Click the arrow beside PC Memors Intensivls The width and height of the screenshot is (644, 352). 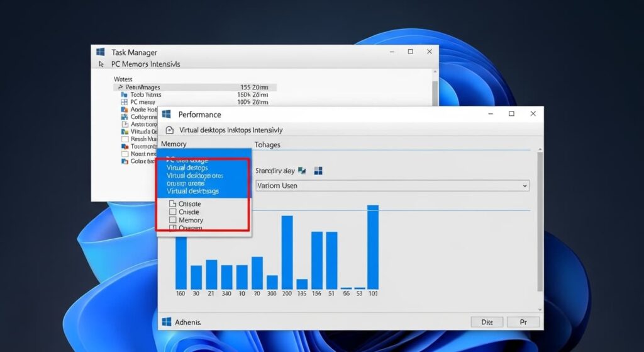pyautogui.click(x=101, y=64)
